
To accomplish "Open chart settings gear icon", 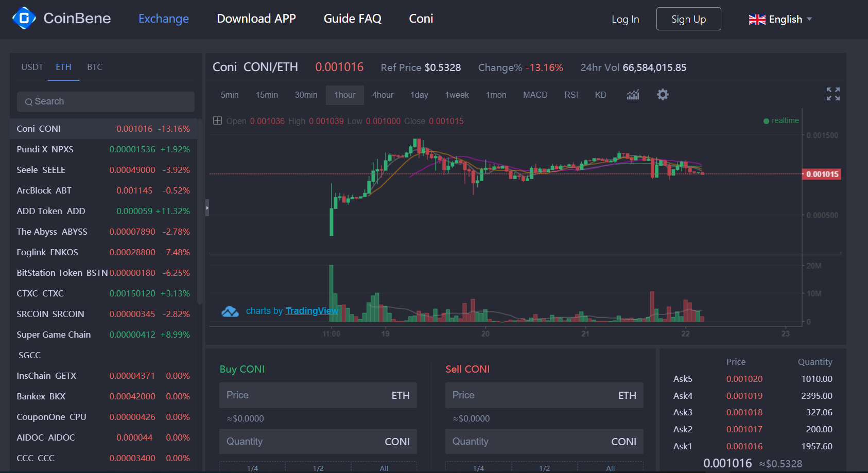I will pyautogui.click(x=663, y=95).
